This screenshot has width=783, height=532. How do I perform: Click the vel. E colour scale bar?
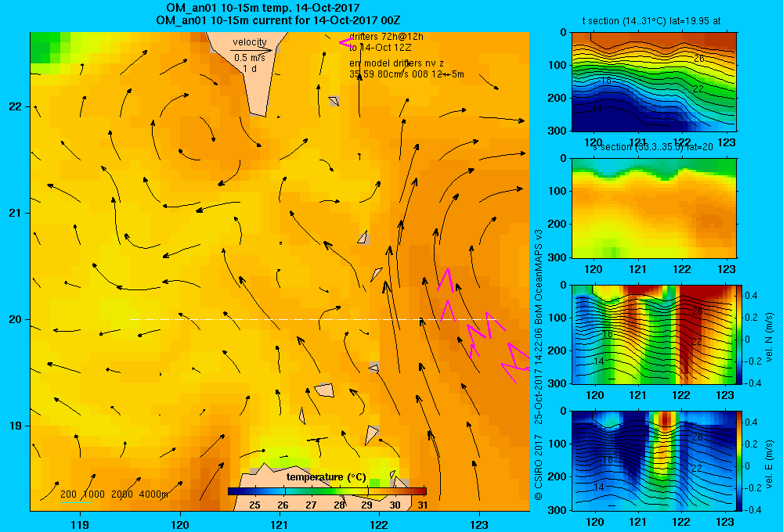(739, 461)
